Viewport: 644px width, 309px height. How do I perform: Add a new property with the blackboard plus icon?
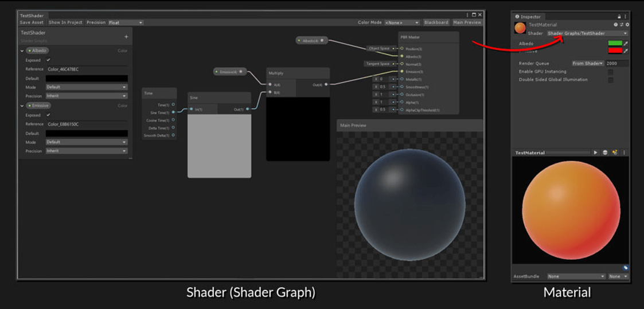[126, 37]
